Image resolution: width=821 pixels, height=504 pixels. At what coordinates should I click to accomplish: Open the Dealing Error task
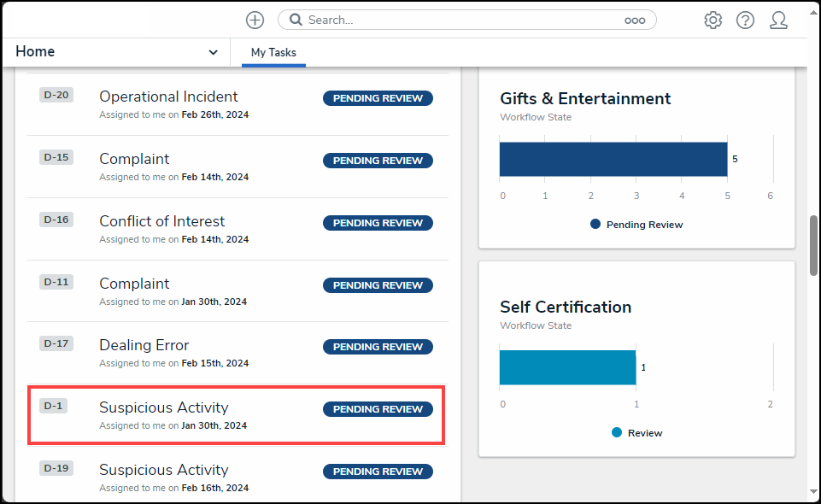click(144, 345)
